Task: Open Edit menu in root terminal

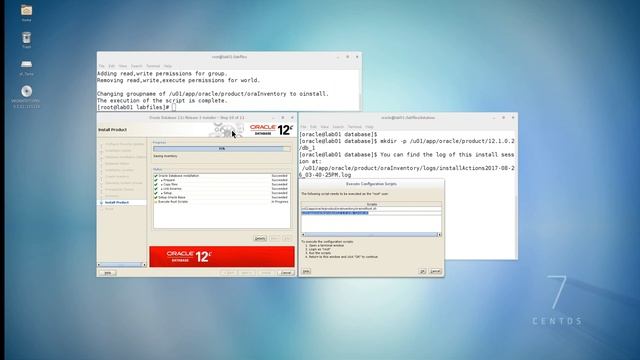Action: (111, 66)
